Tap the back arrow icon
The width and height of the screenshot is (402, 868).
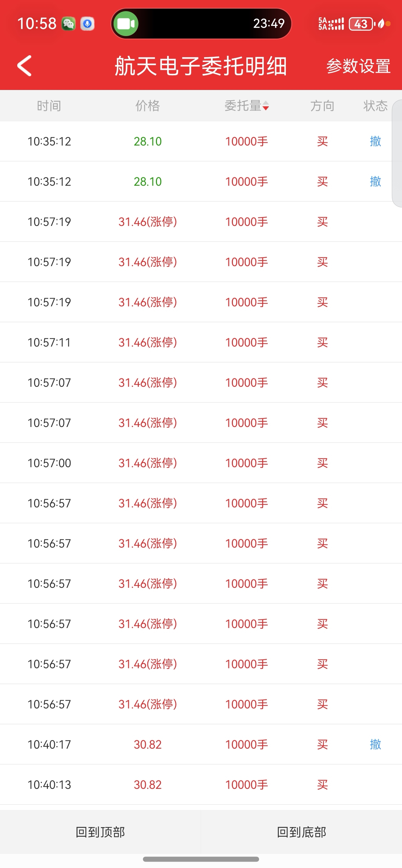(25, 66)
